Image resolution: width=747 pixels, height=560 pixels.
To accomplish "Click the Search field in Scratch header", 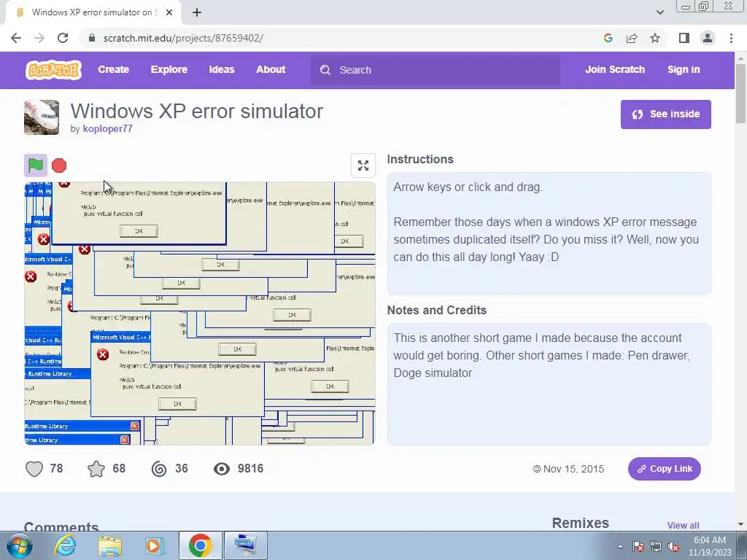I will 436,70.
